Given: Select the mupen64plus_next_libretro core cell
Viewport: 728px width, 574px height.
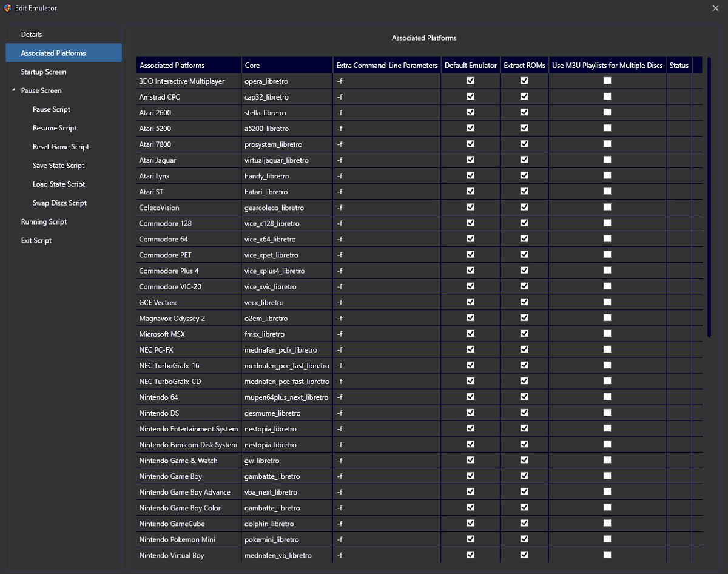Looking at the screenshot, I should tap(287, 397).
